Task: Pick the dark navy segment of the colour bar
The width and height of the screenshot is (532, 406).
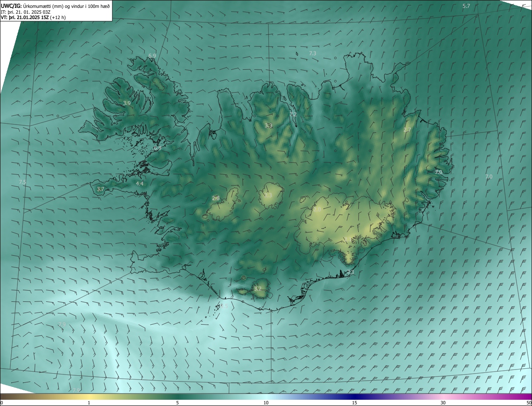Action: click(x=355, y=397)
